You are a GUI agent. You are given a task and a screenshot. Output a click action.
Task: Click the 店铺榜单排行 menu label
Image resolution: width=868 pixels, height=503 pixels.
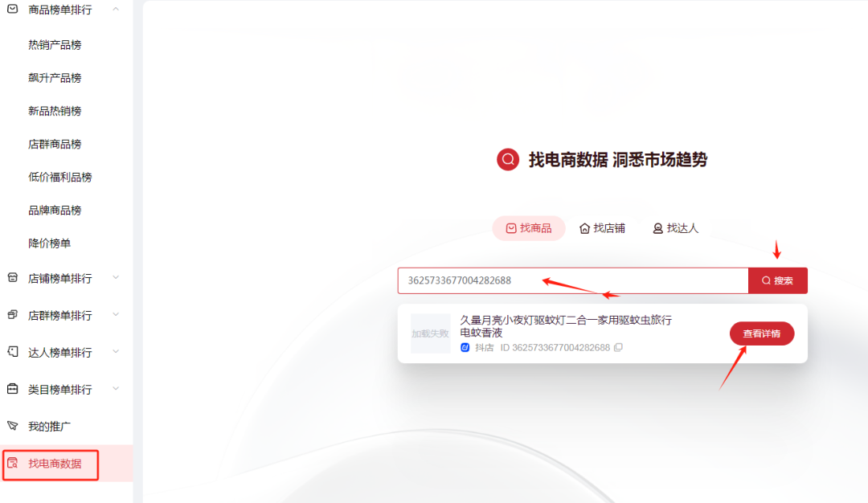pos(59,278)
